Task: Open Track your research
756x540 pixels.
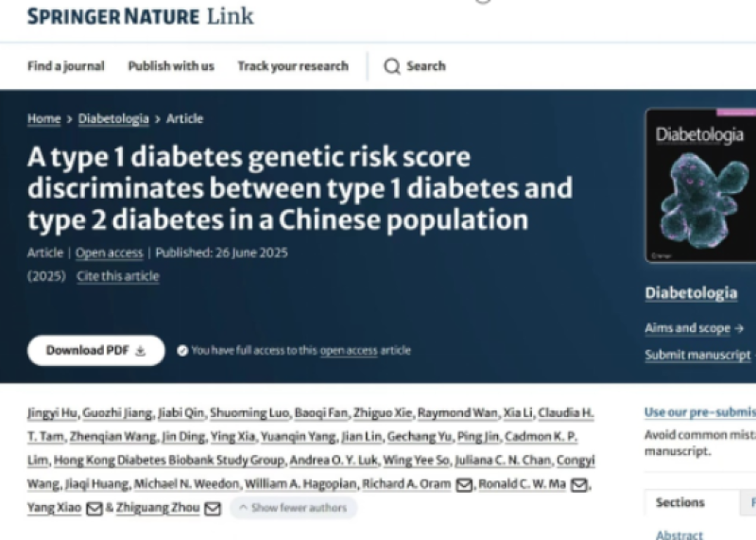Action: coord(293,66)
